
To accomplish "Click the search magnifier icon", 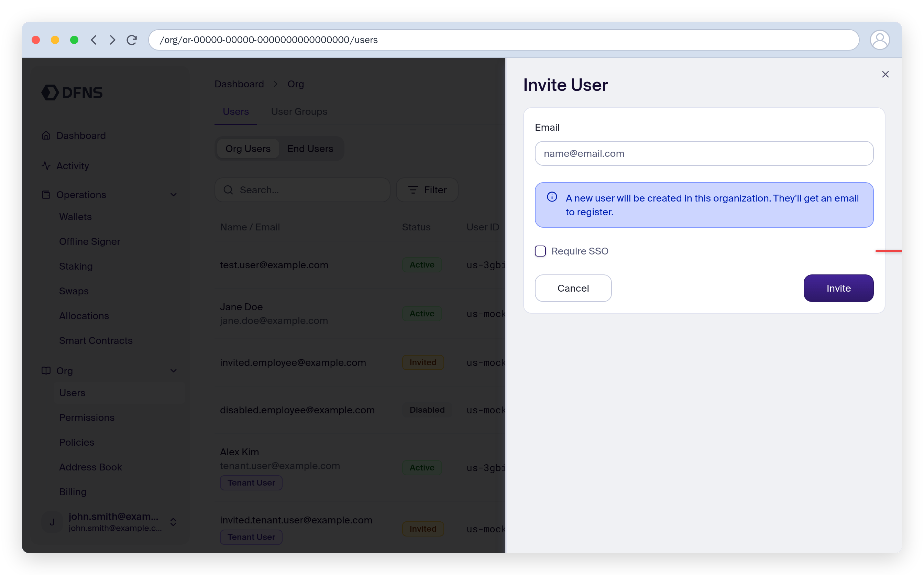I will [228, 190].
